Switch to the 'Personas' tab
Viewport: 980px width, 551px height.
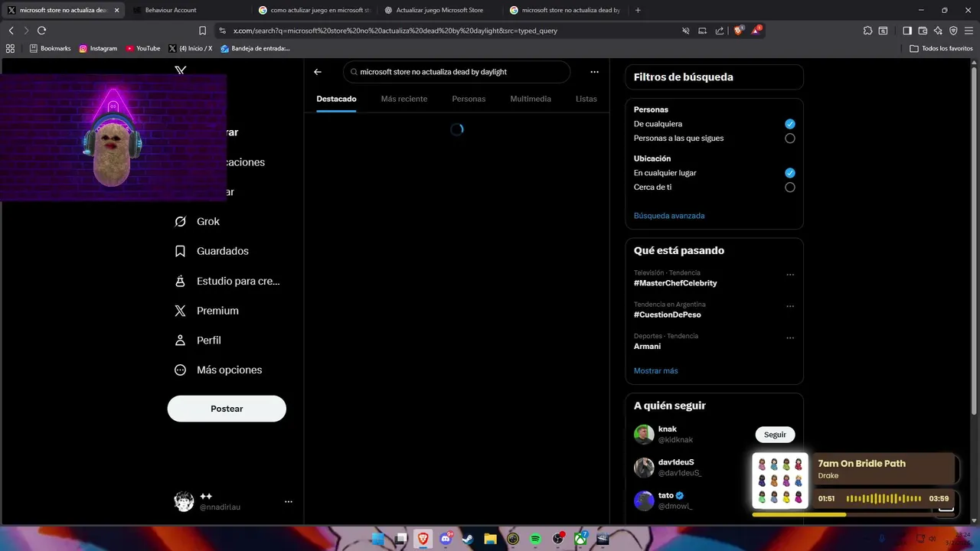coord(469,99)
